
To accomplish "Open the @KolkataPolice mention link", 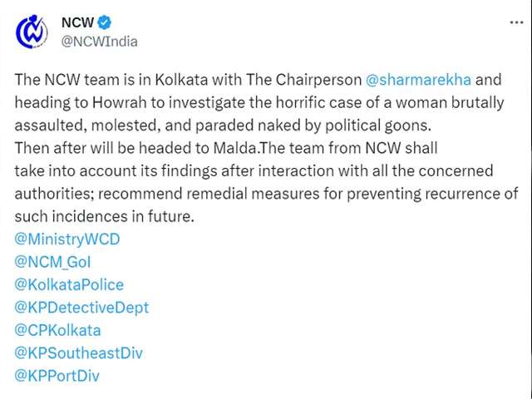I will click(x=69, y=285).
